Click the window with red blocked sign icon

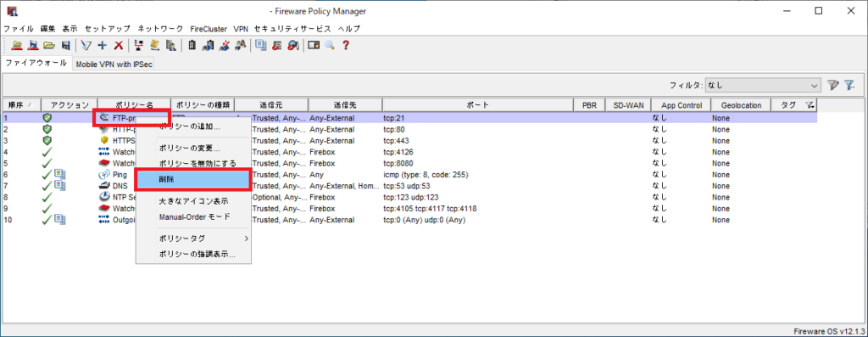(277, 46)
